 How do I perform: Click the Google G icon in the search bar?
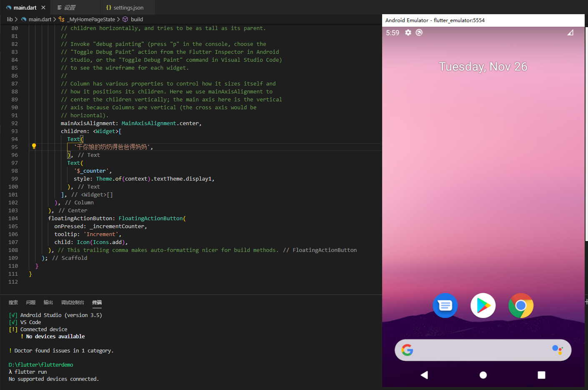(x=407, y=350)
